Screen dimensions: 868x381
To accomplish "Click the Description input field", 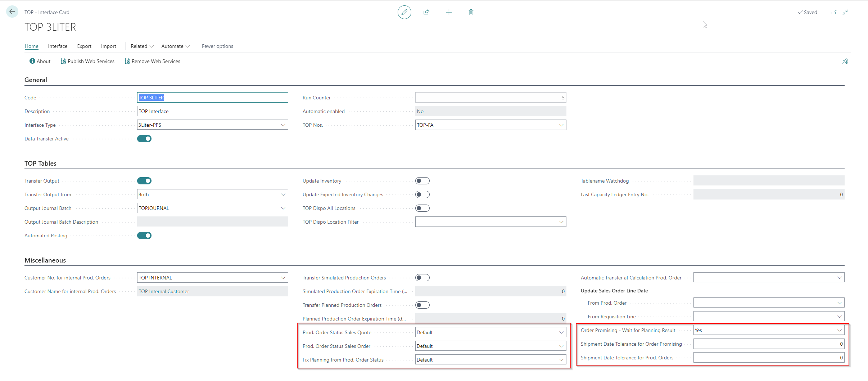I will pyautogui.click(x=212, y=111).
